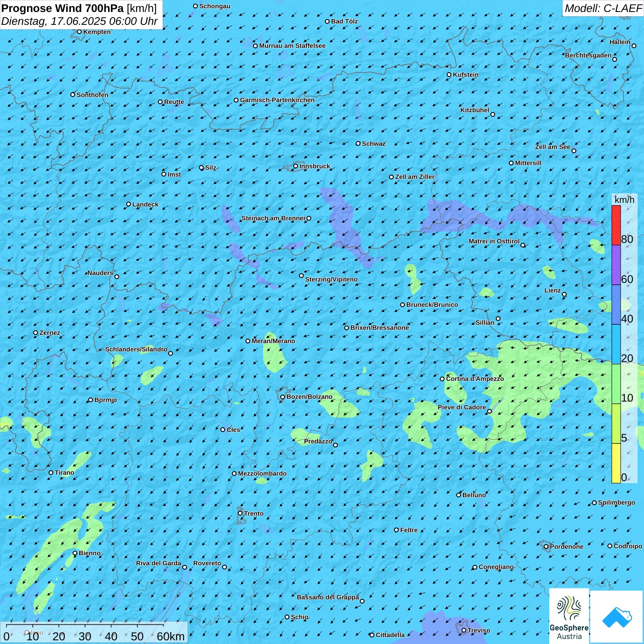Image resolution: width=644 pixels, height=644 pixels.
Task: Click the blue 40–60 km/h legend segment
Action: coord(616,305)
